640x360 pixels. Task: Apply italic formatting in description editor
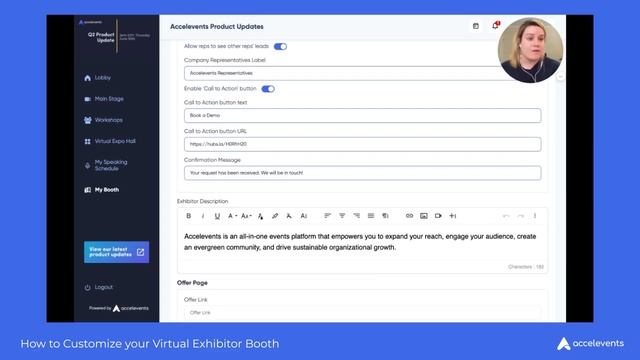click(203, 216)
